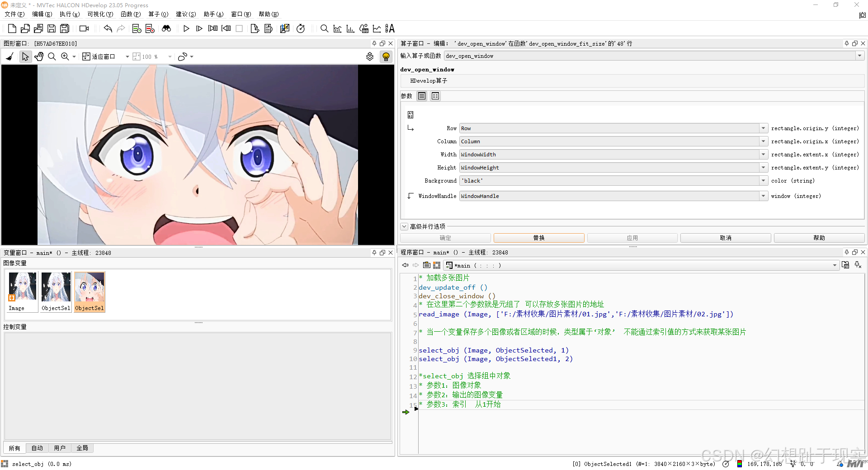The height and width of the screenshot is (470, 868).
Task: Activate selected lines (green check icon)
Action: pyautogui.click(x=137, y=28)
